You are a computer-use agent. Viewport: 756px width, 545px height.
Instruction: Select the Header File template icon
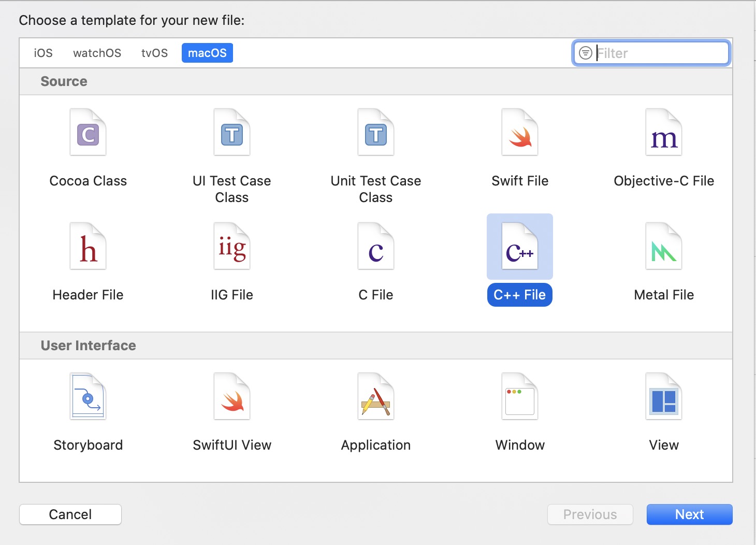(x=88, y=246)
